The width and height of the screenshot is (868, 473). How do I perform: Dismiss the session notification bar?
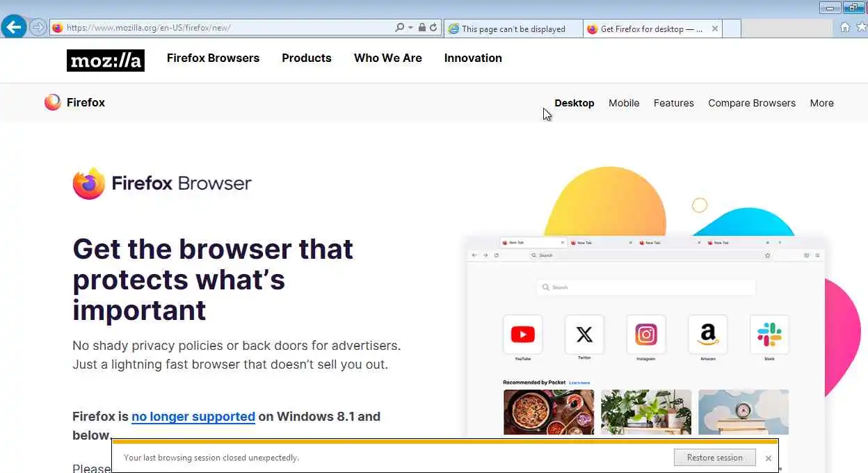769,458
